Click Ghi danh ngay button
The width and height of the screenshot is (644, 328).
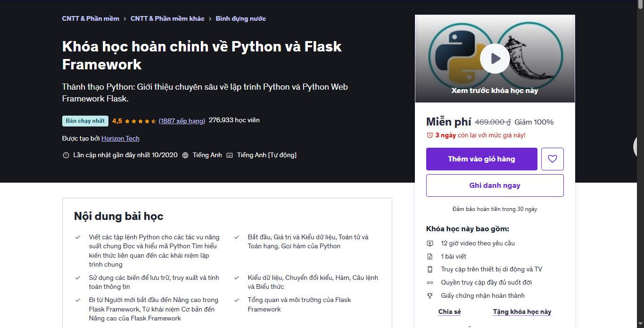tap(495, 185)
